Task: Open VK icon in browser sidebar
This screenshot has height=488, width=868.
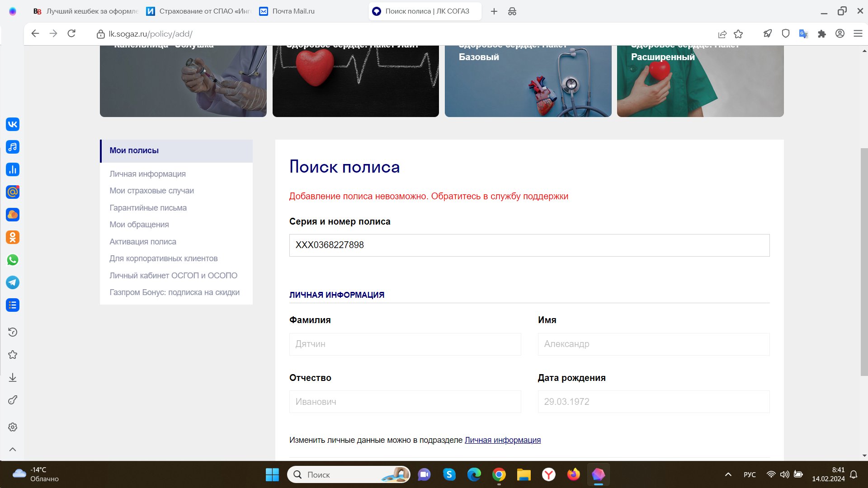Action: coord(13,124)
